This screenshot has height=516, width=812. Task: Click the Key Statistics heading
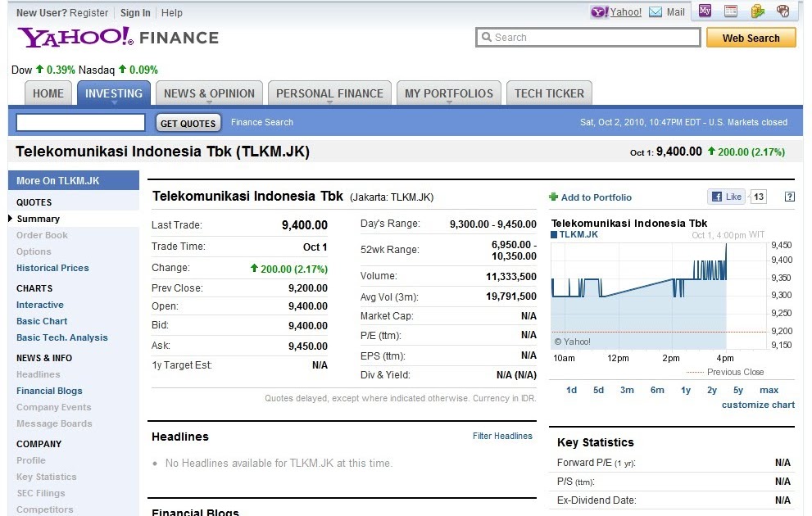[595, 442]
